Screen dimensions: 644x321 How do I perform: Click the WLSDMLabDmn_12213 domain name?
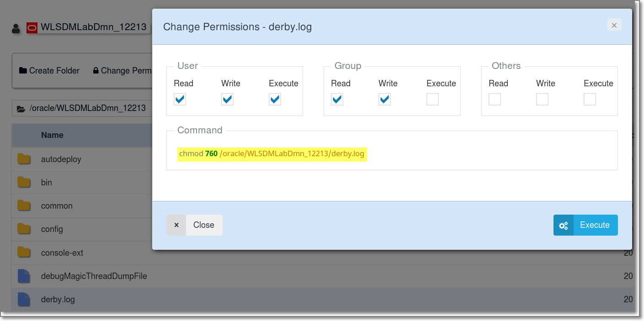(94, 27)
